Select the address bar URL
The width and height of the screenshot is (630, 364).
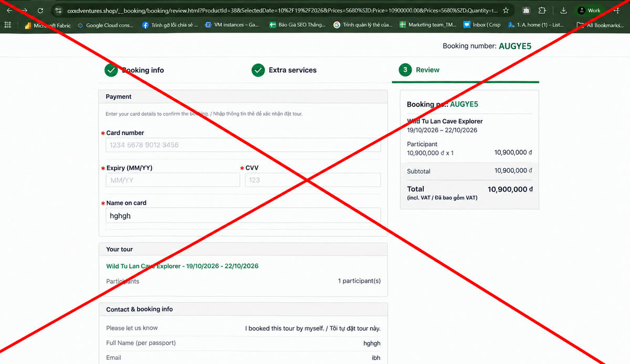pos(282,10)
